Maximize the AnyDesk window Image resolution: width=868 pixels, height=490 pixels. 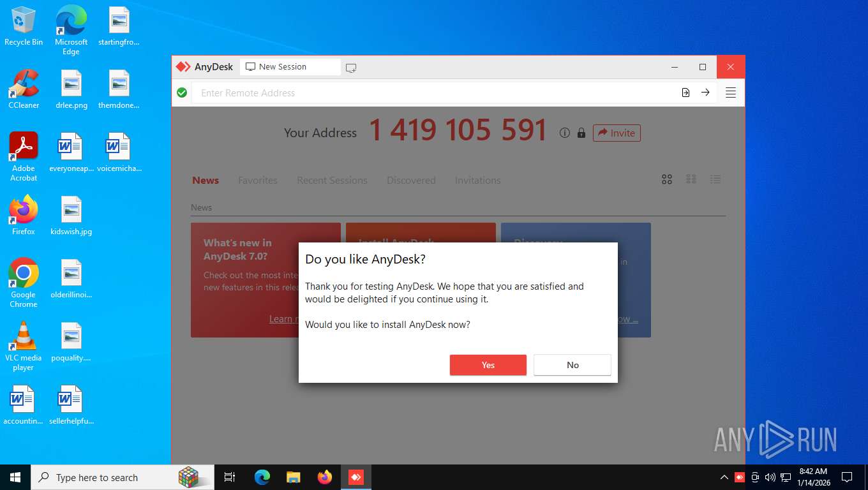click(x=703, y=67)
